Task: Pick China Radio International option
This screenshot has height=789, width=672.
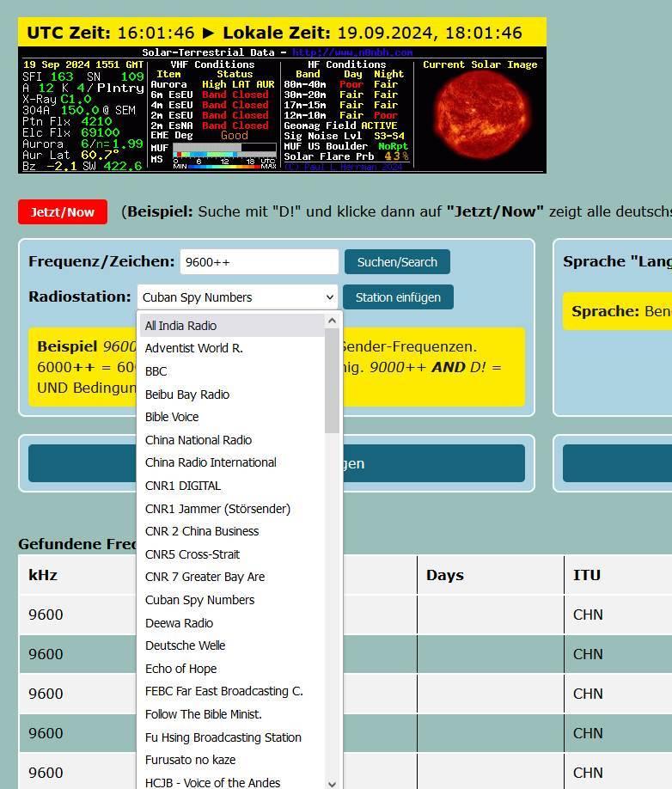Action: click(x=211, y=462)
